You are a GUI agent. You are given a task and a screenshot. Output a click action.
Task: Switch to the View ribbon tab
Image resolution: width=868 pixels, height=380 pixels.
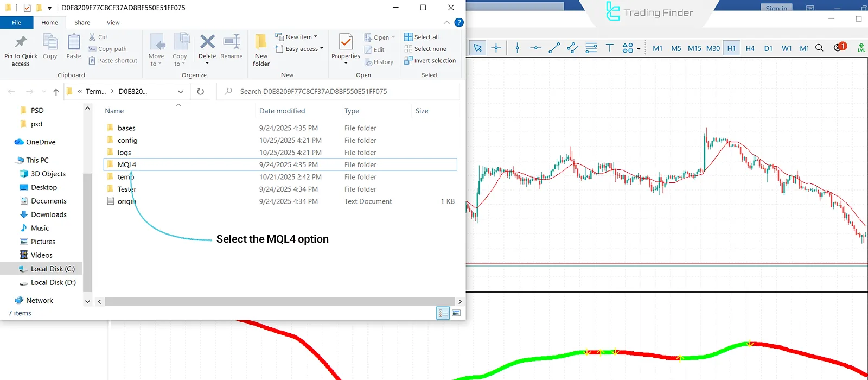[113, 23]
